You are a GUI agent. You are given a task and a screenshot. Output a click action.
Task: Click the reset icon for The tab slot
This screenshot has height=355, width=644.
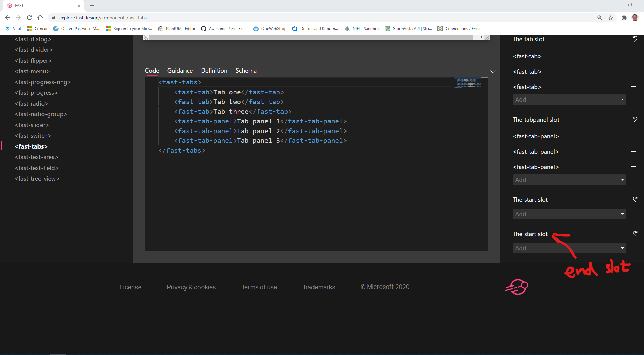(x=635, y=39)
